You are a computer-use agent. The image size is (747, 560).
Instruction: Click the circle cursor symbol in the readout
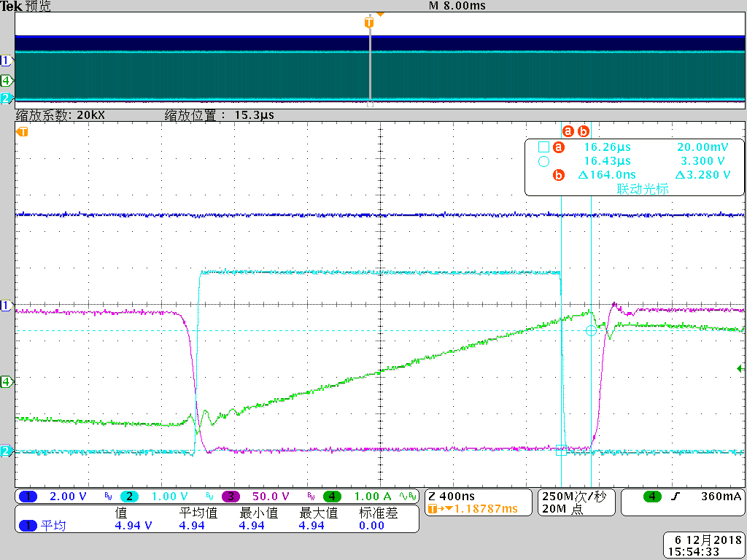pos(543,161)
